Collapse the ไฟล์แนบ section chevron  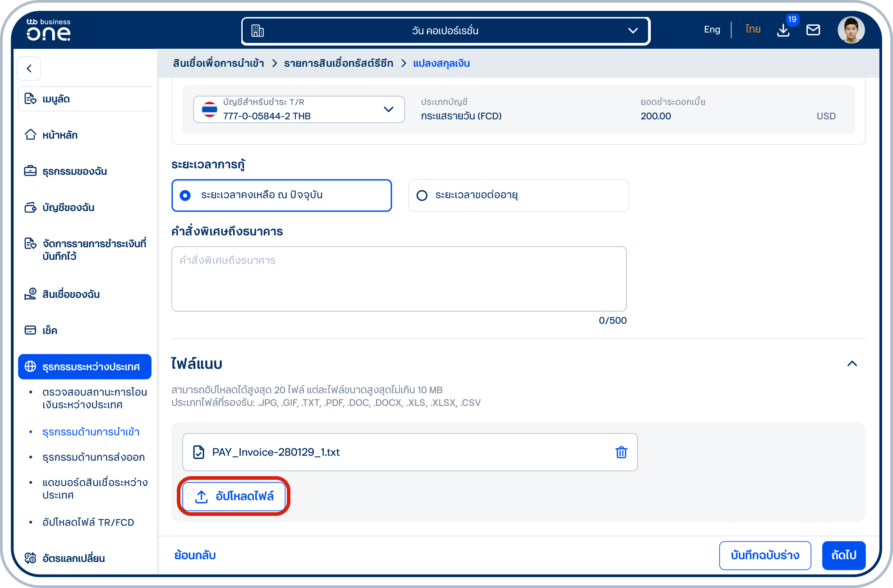click(x=852, y=364)
